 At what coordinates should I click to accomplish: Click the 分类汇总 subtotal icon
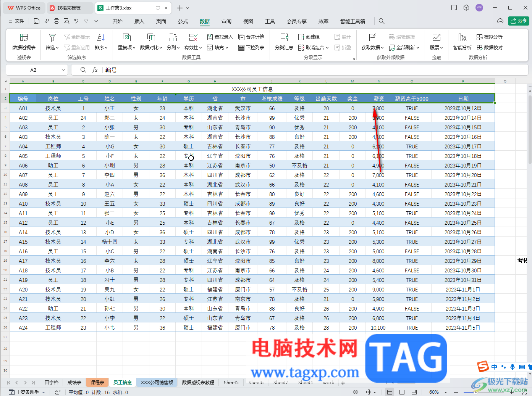click(284, 37)
